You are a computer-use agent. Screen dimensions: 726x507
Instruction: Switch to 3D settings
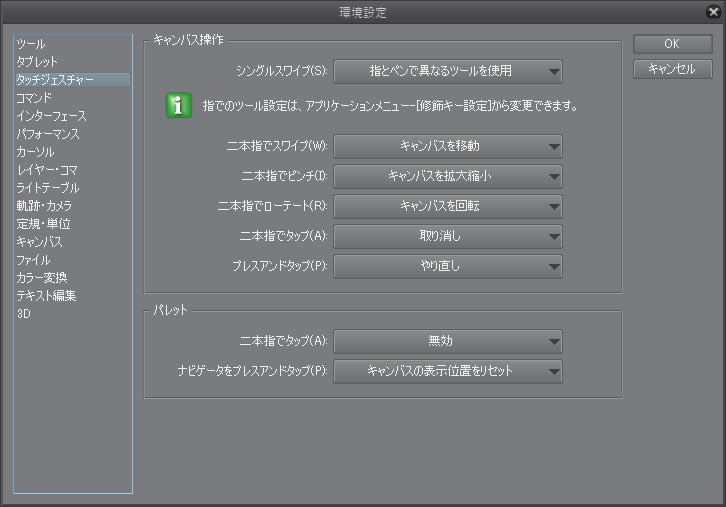point(24,313)
